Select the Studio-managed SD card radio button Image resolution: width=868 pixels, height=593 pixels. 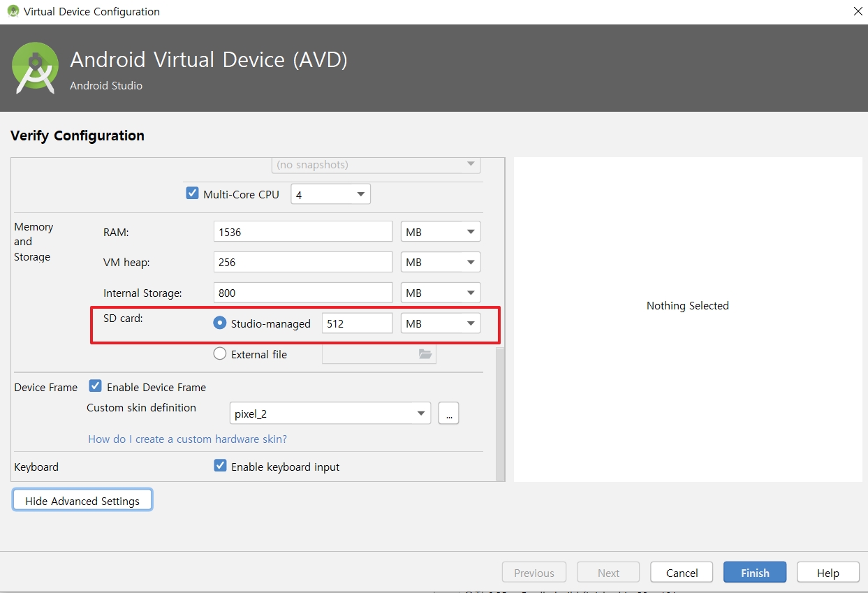coord(220,323)
